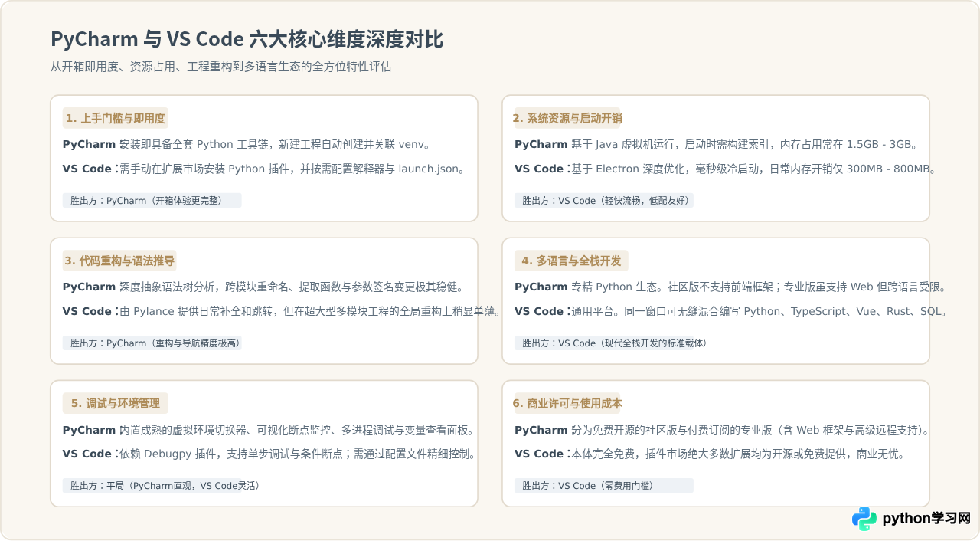Click the VS Code line mentioning Debugpy 插件
The image size is (980, 541).
click(271, 454)
